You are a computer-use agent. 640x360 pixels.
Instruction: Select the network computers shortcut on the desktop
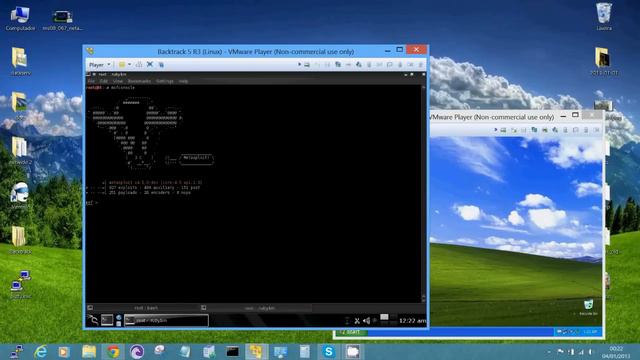pos(20,284)
